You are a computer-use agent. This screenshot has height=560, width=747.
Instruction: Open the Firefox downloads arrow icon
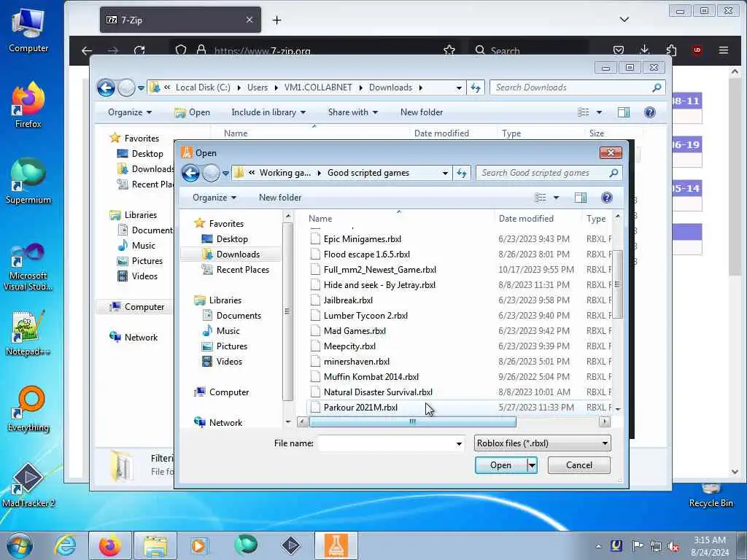coord(645,50)
